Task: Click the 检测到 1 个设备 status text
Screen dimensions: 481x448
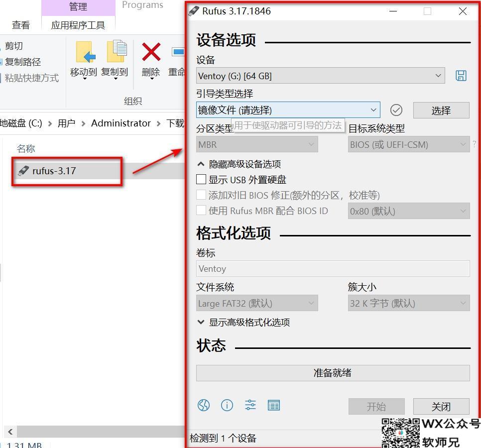Action: pyautogui.click(x=223, y=438)
